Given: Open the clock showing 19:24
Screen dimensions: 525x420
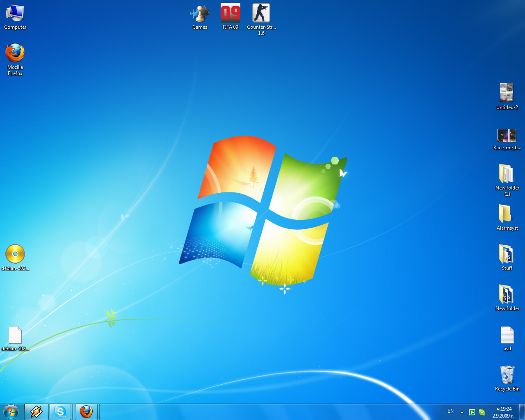Looking at the screenshot, I should pyautogui.click(x=504, y=412).
